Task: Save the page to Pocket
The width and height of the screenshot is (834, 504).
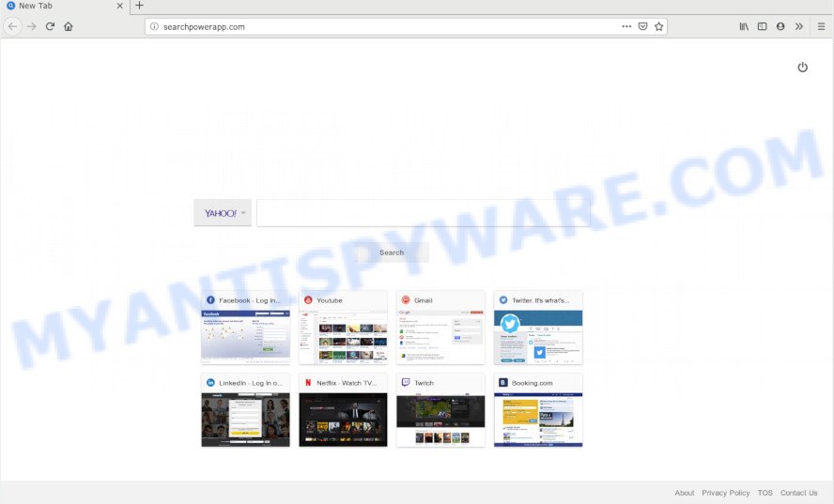Action: pyautogui.click(x=642, y=26)
